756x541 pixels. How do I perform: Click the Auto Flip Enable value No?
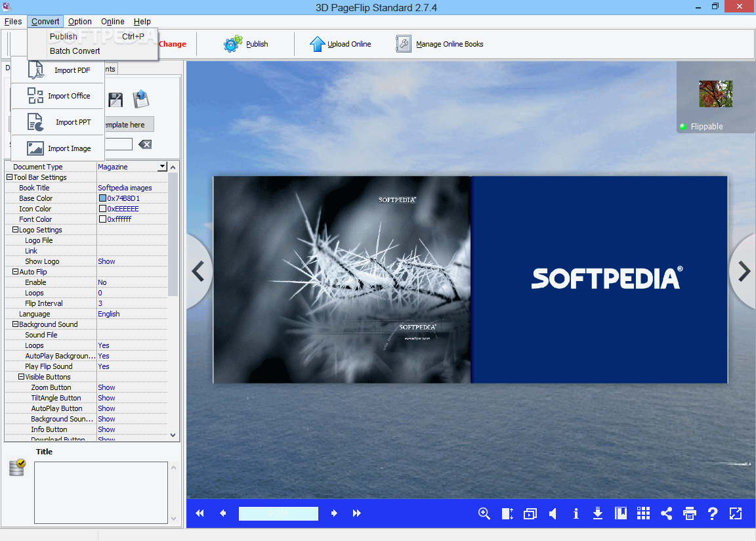(x=102, y=282)
